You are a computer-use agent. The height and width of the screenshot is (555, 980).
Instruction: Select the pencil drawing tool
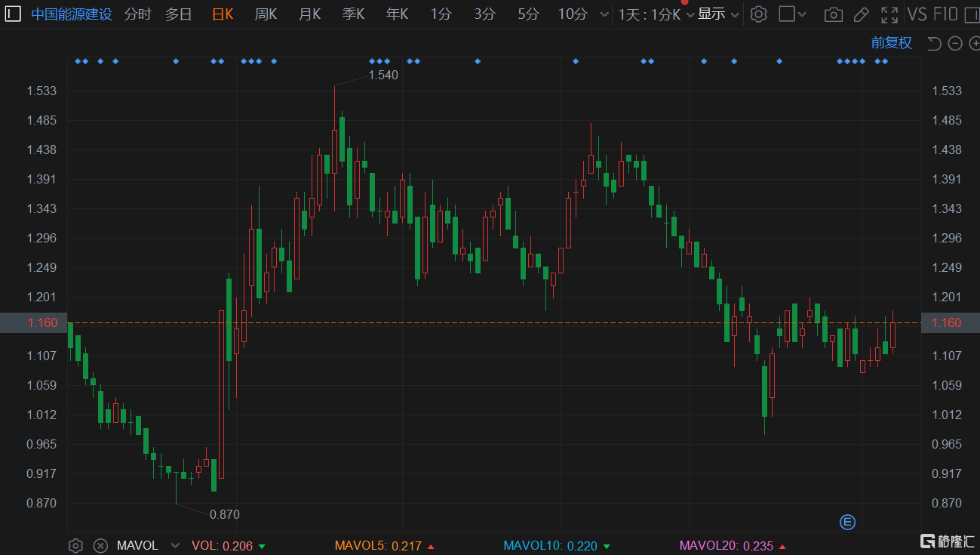[x=861, y=14]
